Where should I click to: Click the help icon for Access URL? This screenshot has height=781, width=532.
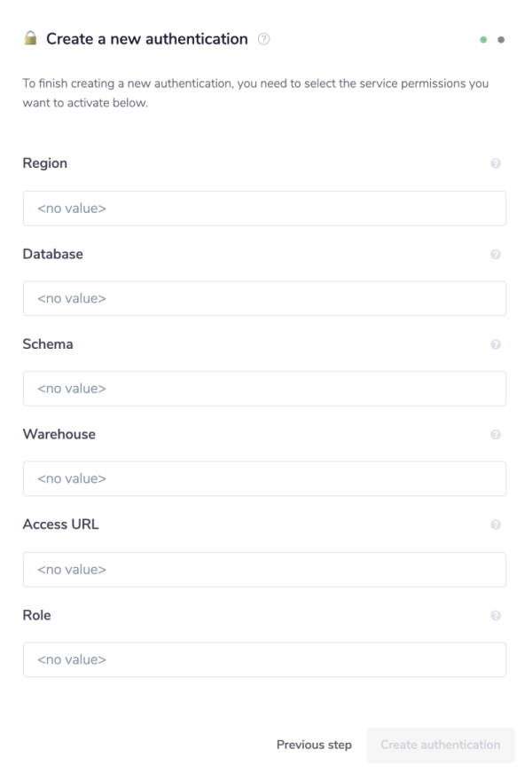point(497,524)
